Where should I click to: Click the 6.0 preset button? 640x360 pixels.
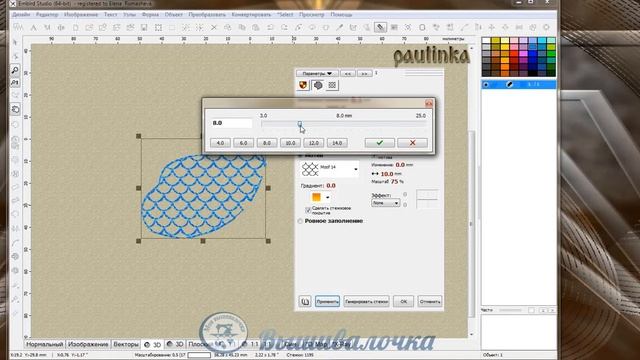244,143
